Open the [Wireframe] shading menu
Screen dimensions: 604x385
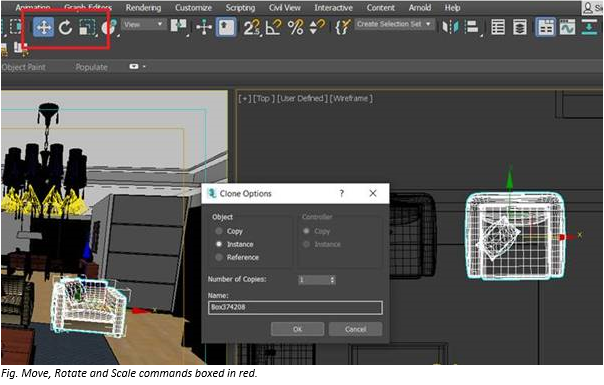pos(351,99)
